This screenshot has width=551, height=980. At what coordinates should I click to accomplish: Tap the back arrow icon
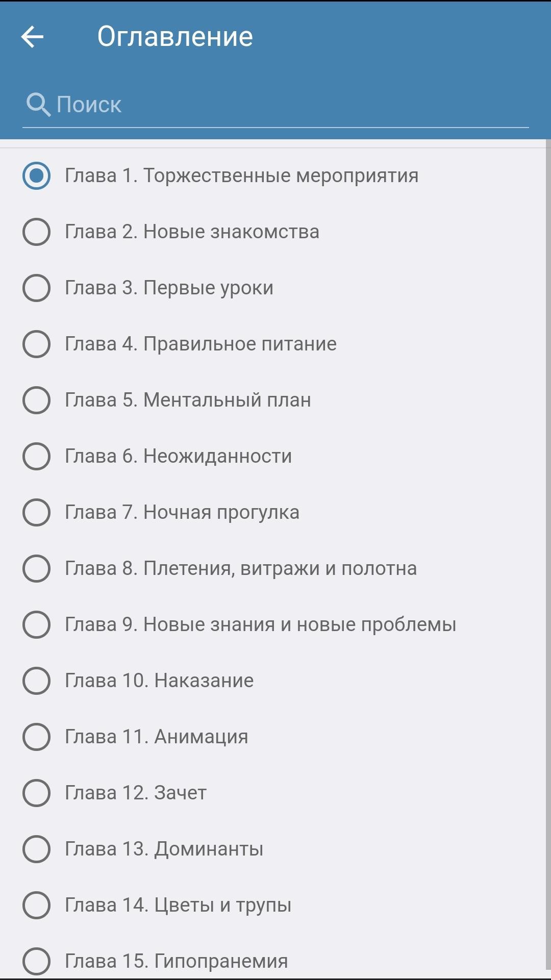pos(33,37)
